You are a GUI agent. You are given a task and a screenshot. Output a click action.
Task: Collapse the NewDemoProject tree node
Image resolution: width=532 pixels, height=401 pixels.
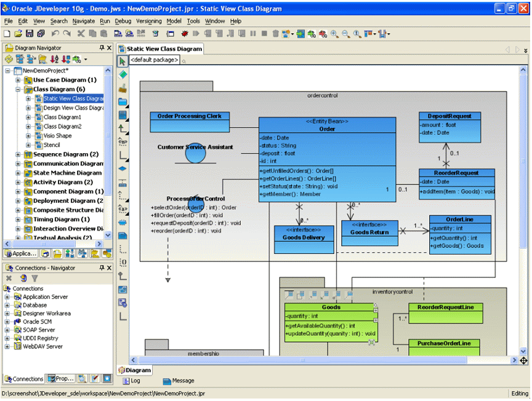(x=7, y=71)
